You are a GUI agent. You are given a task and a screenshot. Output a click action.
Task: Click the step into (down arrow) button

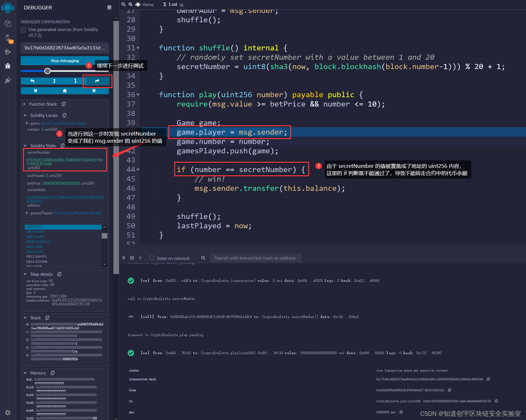(75, 81)
